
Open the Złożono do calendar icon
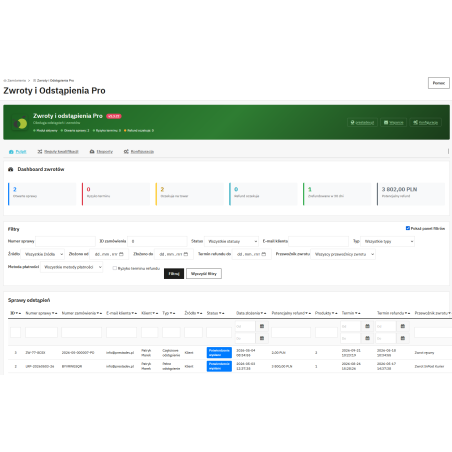pyautogui.click(x=186, y=254)
